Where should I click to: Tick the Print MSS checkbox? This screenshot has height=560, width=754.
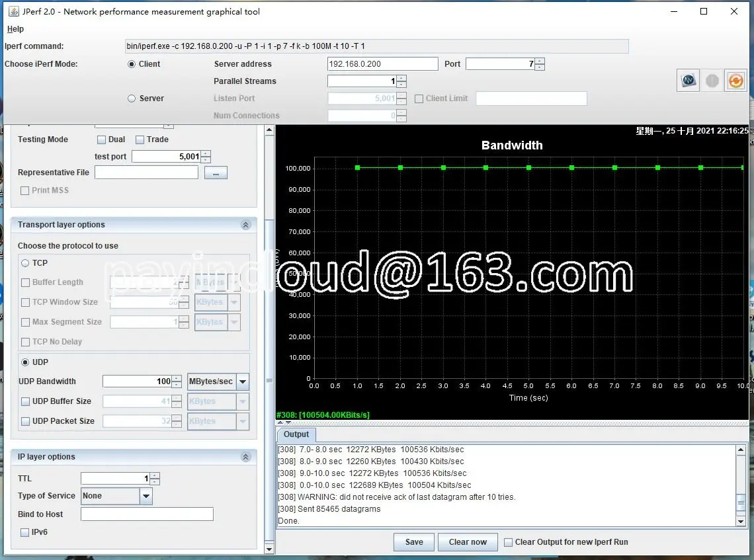point(25,190)
